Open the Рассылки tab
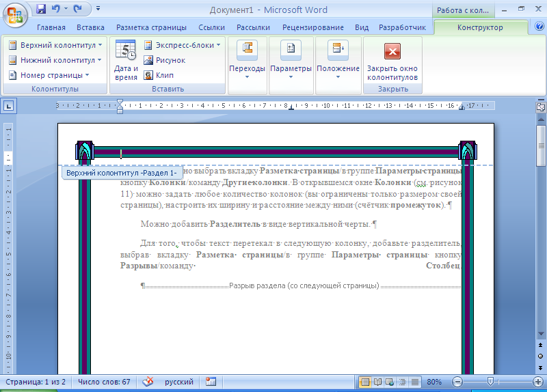Image resolution: width=547 pixels, height=392 pixels. coord(253,27)
